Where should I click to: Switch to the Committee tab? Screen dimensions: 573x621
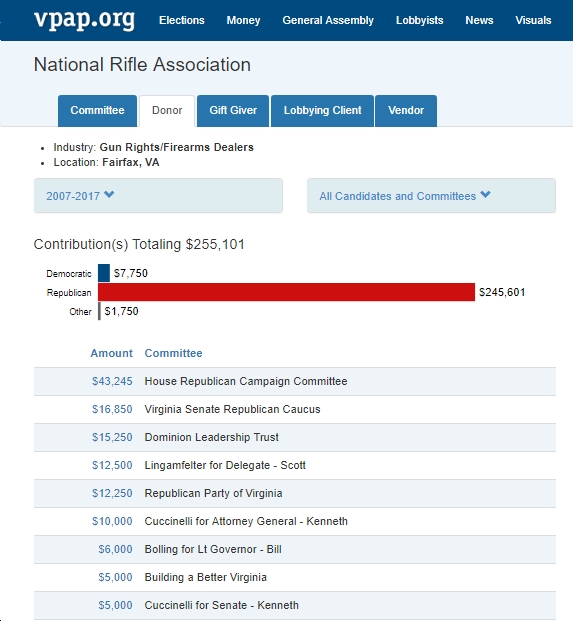tap(97, 110)
